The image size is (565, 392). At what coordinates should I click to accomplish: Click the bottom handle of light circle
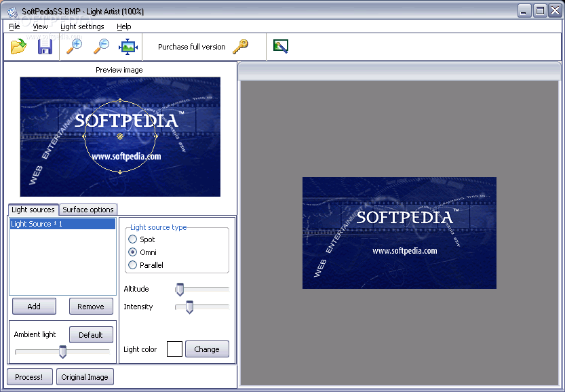[x=120, y=172]
